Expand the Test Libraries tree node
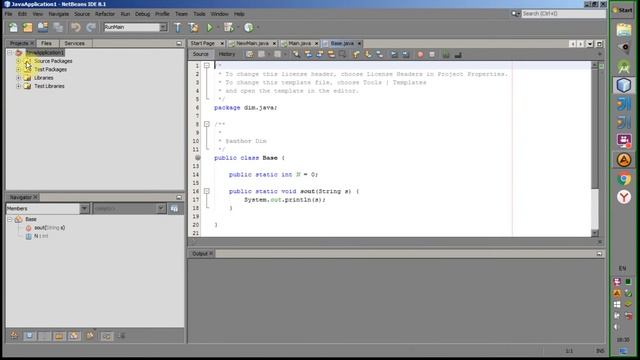640x360 pixels. pyautogui.click(x=18, y=86)
